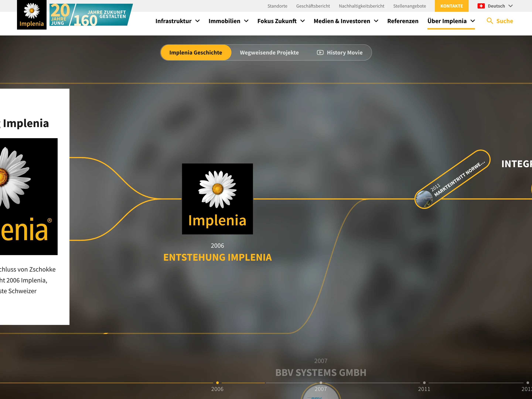Open the Nachhaltigkeitsbericht link
Image resolution: width=532 pixels, height=399 pixels.
(362, 6)
